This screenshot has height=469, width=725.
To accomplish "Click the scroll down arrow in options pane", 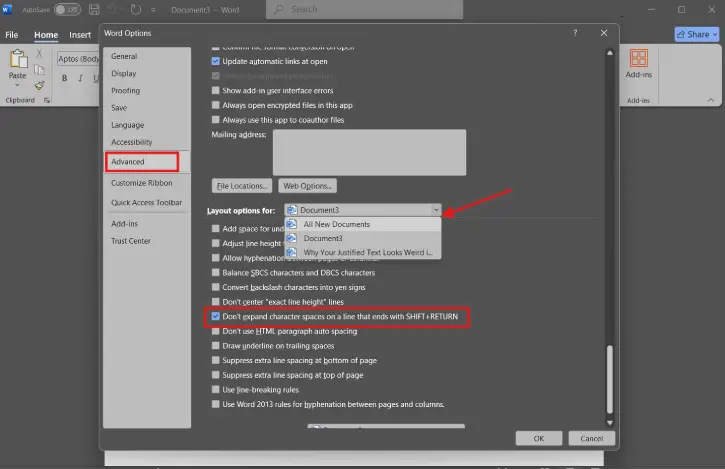I will point(610,423).
